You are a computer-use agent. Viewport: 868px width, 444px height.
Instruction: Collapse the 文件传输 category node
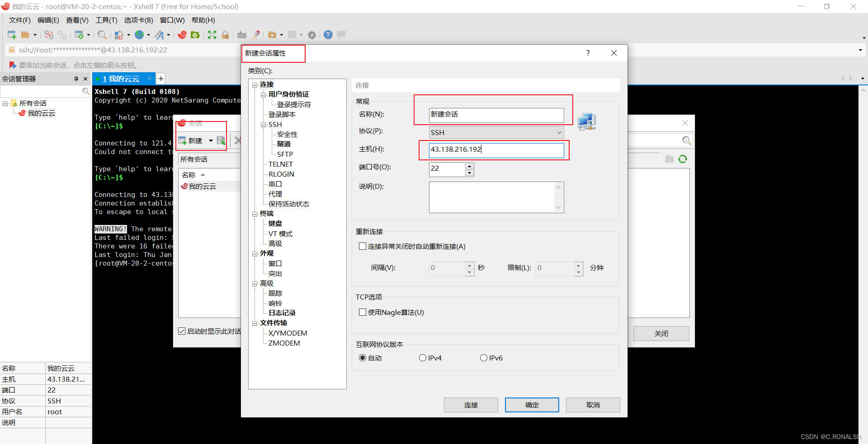click(x=255, y=323)
